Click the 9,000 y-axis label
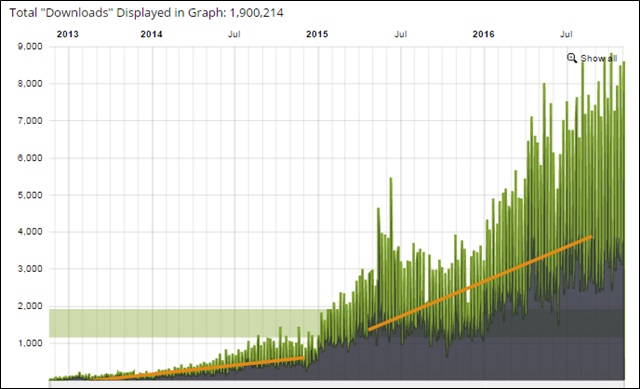Image resolution: width=640 pixels, height=389 pixels. 30,47
